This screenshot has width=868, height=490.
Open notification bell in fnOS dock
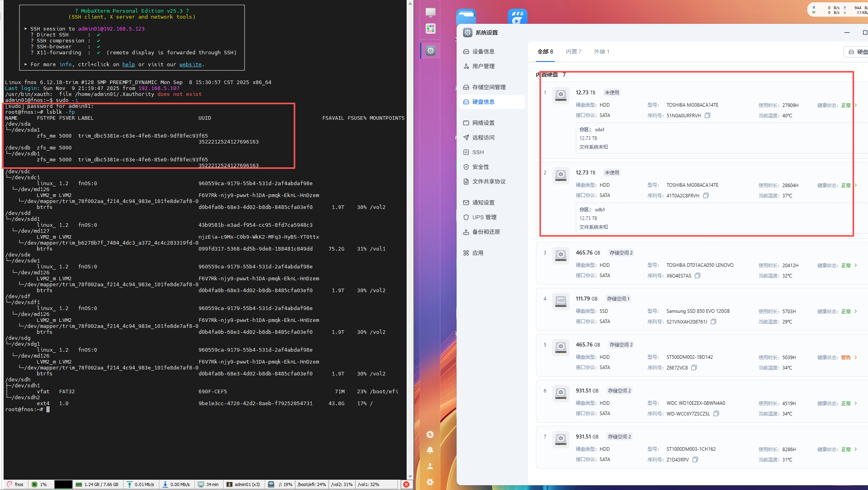pyautogui.click(x=430, y=450)
